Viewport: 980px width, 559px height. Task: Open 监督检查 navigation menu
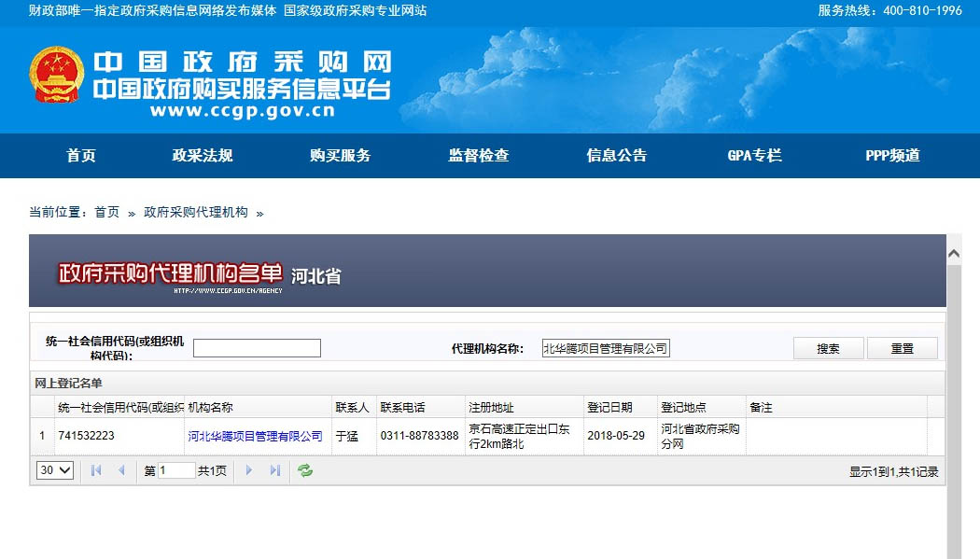click(x=479, y=156)
